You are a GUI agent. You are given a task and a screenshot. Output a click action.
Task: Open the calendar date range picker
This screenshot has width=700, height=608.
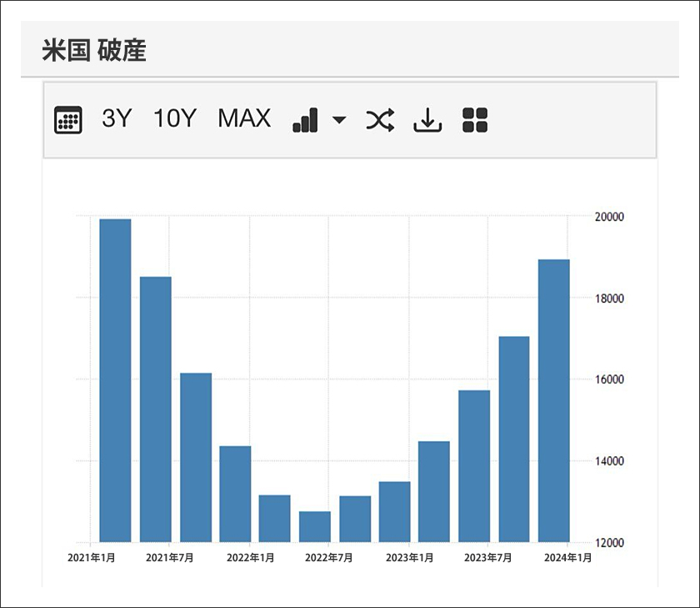(x=68, y=120)
